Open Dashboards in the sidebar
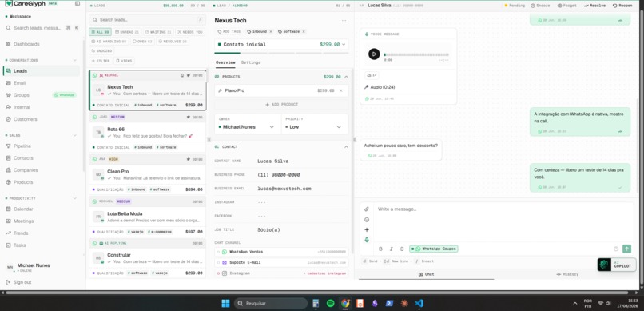Image resolution: width=644 pixels, height=311 pixels. pos(26,44)
